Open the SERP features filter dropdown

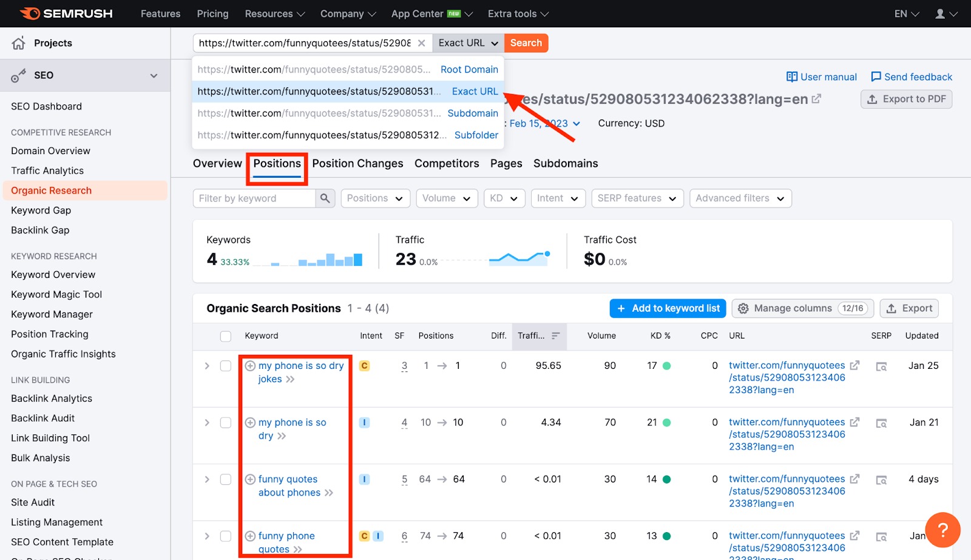[x=637, y=198]
